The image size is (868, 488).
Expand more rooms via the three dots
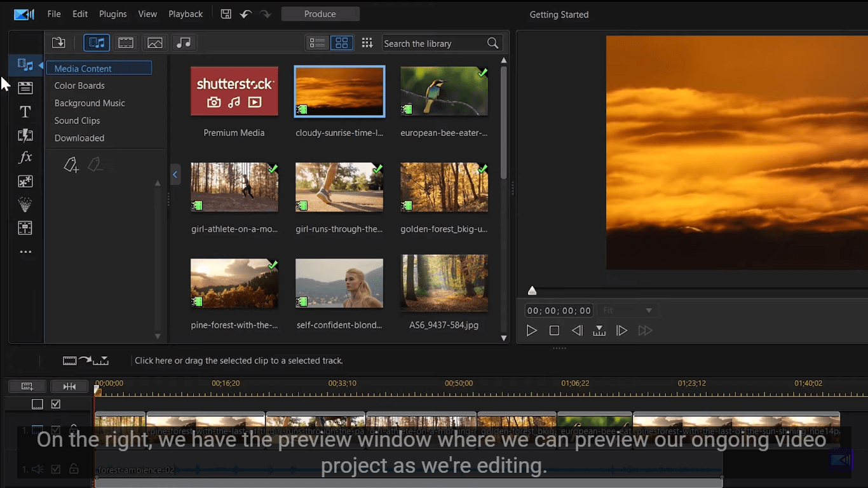25,252
